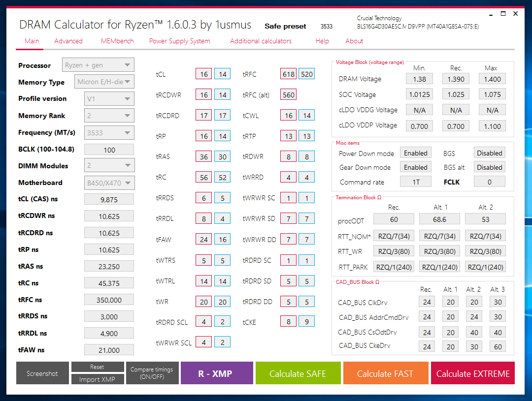The image size is (532, 401).
Task: Click the blue tCKE value 9
Action: [x=307, y=321]
